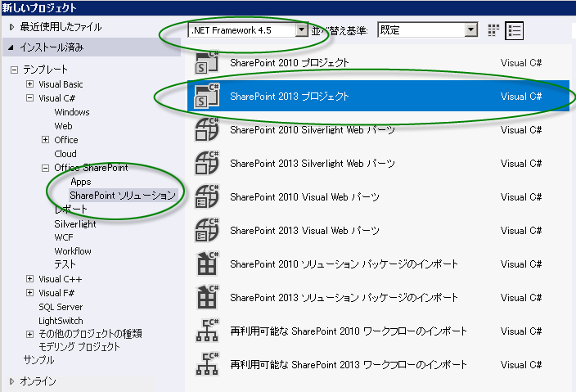Choose 再利用可能な SharePoint 2013 ワークフローのインポート name
576x392 pixels.
[x=349, y=365]
